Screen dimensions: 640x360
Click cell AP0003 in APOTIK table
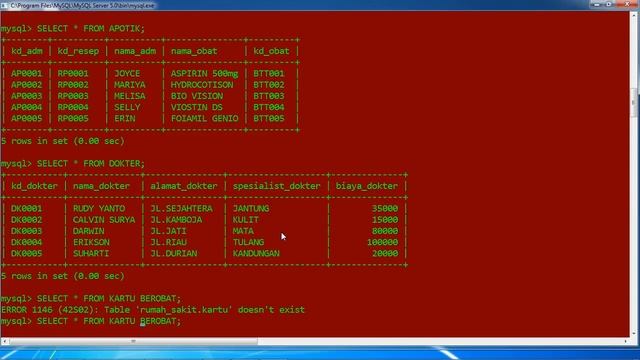[x=27, y=96]
